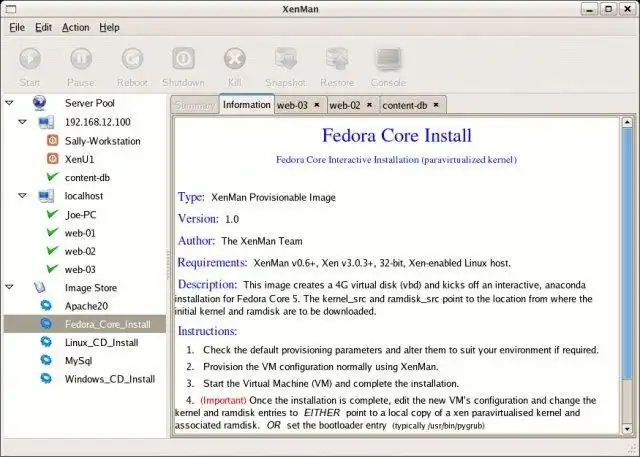Click the Restore toolbar icon

(x=337, y=59)
